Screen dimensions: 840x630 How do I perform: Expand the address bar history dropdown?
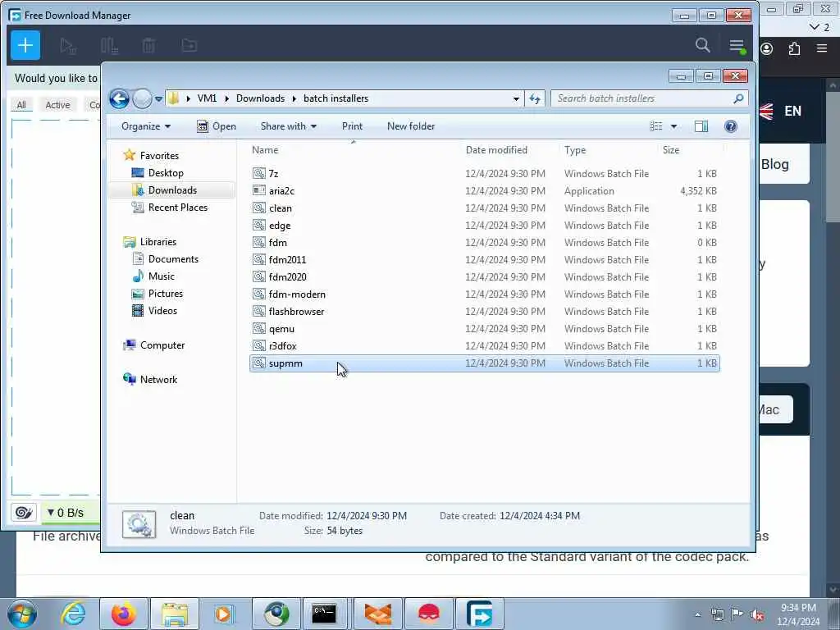pyautogui.click(x=516, y=98)
